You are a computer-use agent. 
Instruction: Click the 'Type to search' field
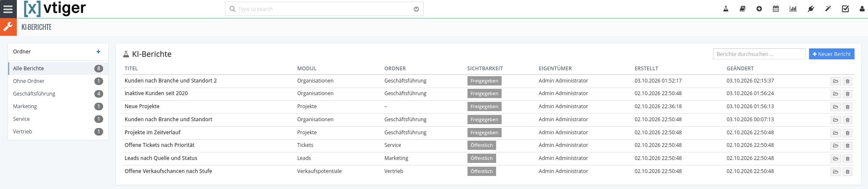click(324, 9)
